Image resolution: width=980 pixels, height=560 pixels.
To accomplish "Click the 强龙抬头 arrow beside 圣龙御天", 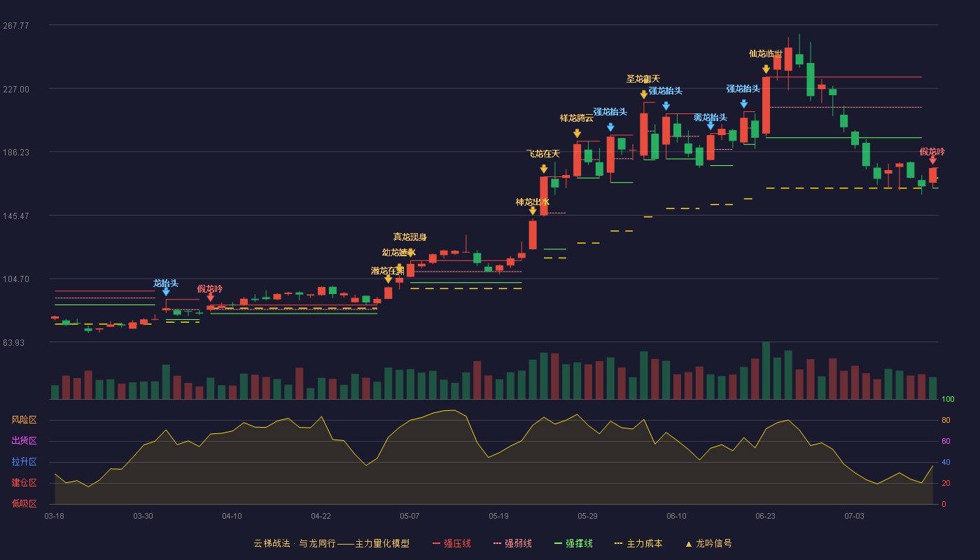I will 666,106.
